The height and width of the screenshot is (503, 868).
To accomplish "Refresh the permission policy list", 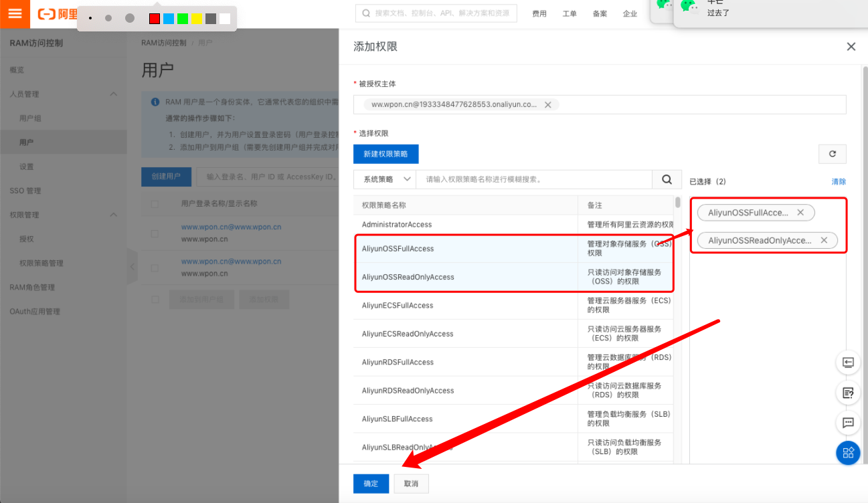I will coord(833,154).
